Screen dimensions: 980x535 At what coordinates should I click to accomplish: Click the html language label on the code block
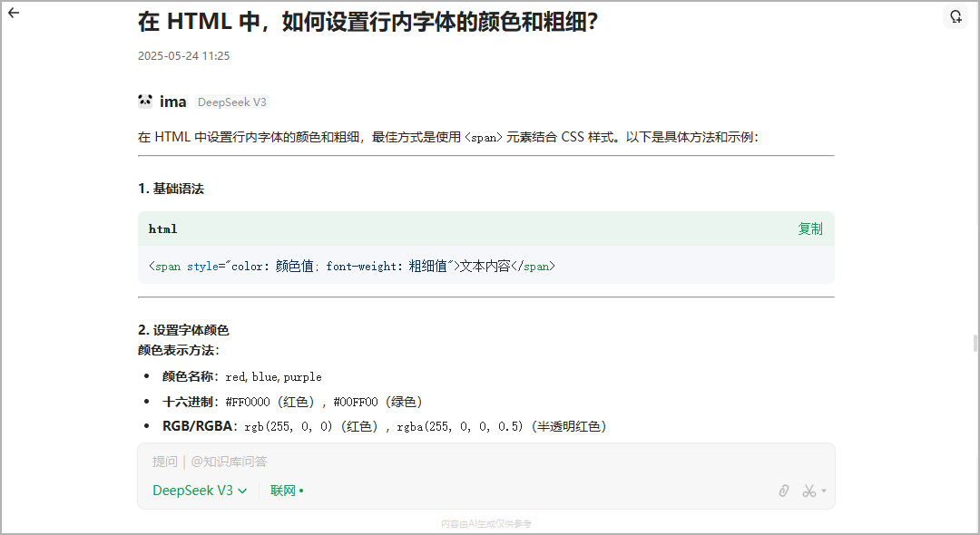(162, 229)
